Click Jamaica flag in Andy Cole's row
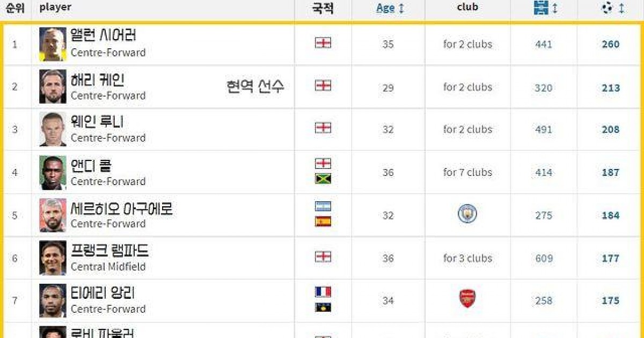The image size is (644, 338). click(323, 179)
